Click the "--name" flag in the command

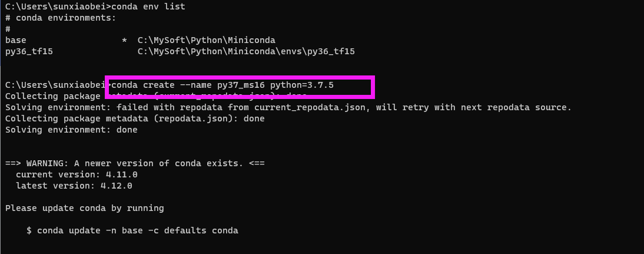[x=195, y=85]
